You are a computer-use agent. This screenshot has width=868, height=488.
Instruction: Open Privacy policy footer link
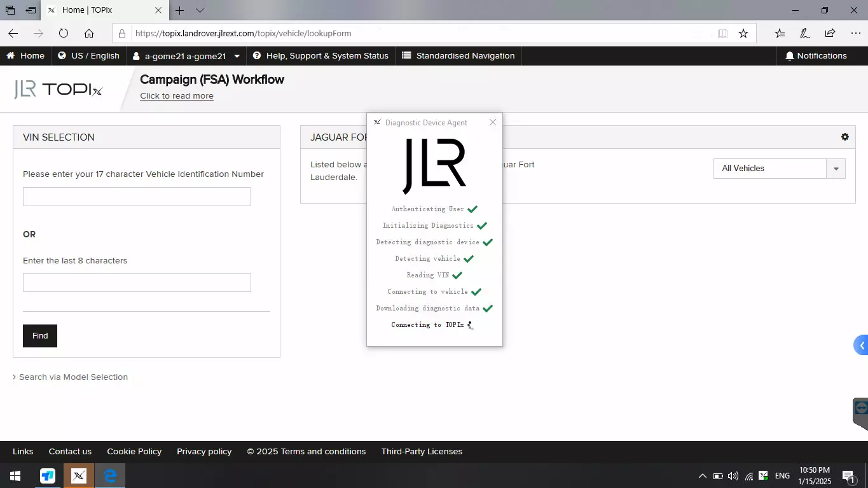pos(204,452)
